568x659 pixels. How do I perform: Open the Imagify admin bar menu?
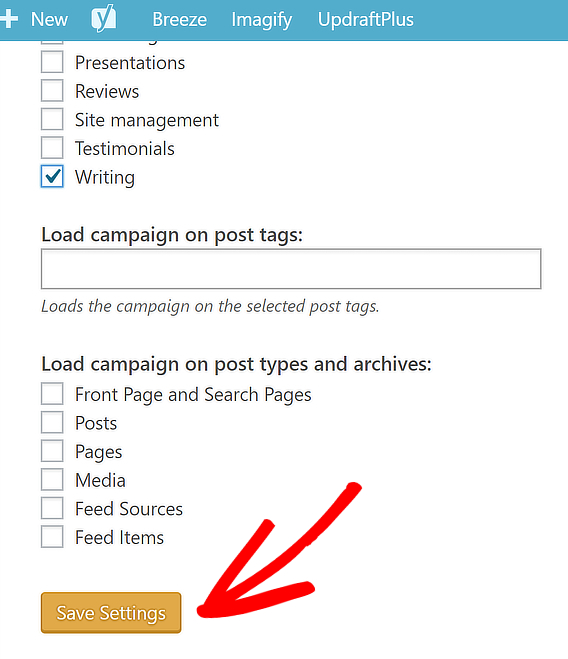tap(262, 20)
